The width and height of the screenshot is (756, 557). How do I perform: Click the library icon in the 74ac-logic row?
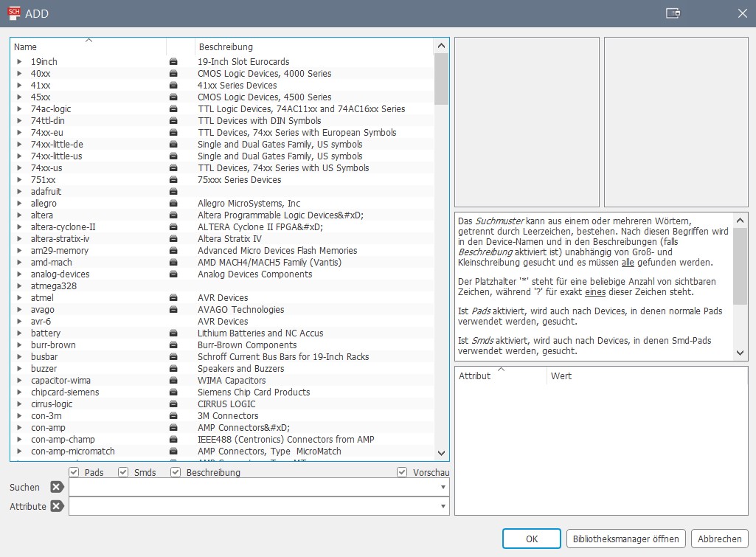click(173, 109)
